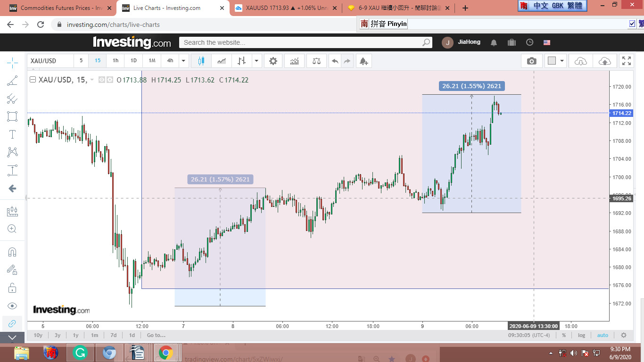The height and width of the screenshot is (362, 644).
Task: Toggle auto scale on price axis
Action: click(603, 335)
